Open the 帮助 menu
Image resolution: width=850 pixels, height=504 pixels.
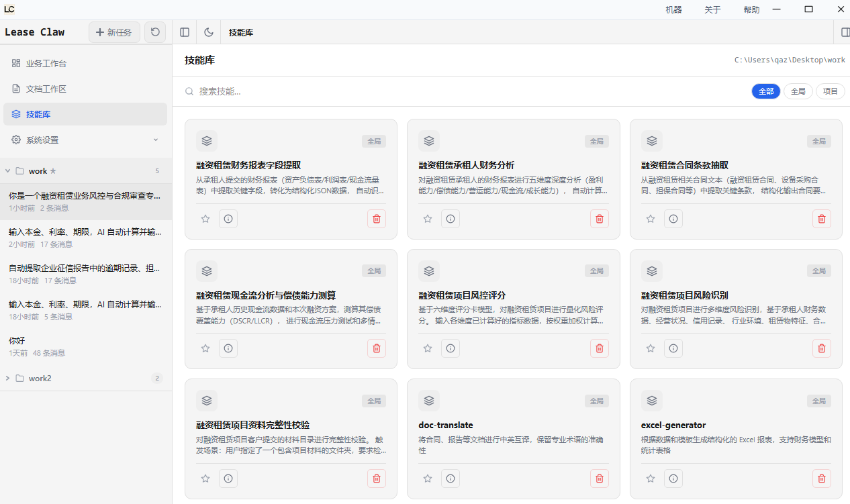[x=751, y=9]
